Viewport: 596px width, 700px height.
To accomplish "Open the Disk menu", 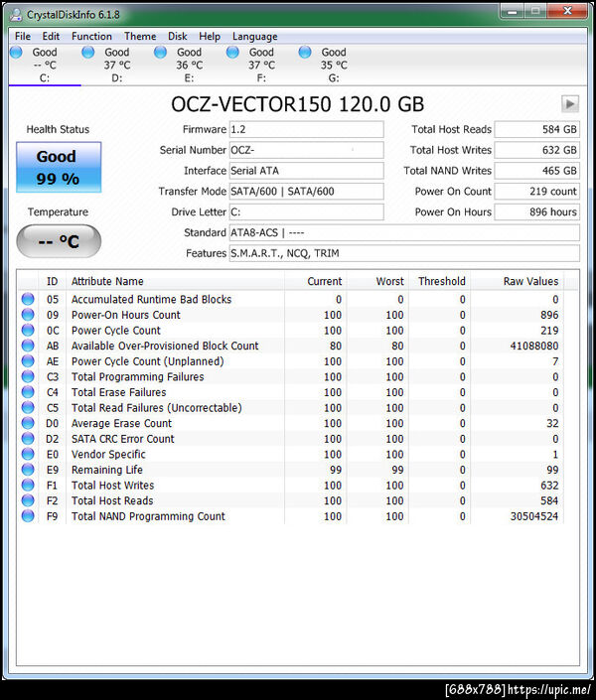I will (x=178, y=36).
